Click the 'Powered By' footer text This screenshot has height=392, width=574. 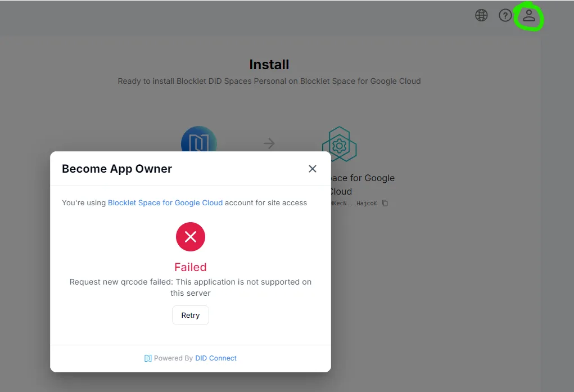pyautogui.click(x=173, y=358)
